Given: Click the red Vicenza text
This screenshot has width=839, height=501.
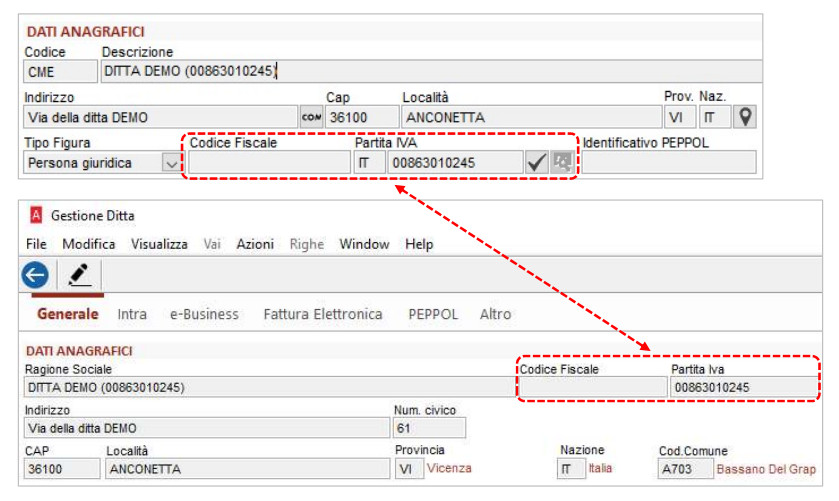Looking at the screenshot, I should point(449,468).
